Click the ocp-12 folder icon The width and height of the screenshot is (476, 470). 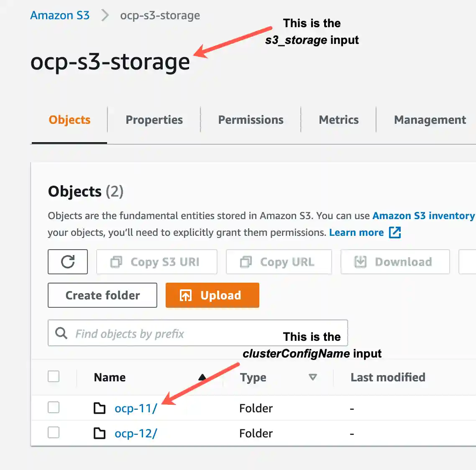click(x=100, y=433)
